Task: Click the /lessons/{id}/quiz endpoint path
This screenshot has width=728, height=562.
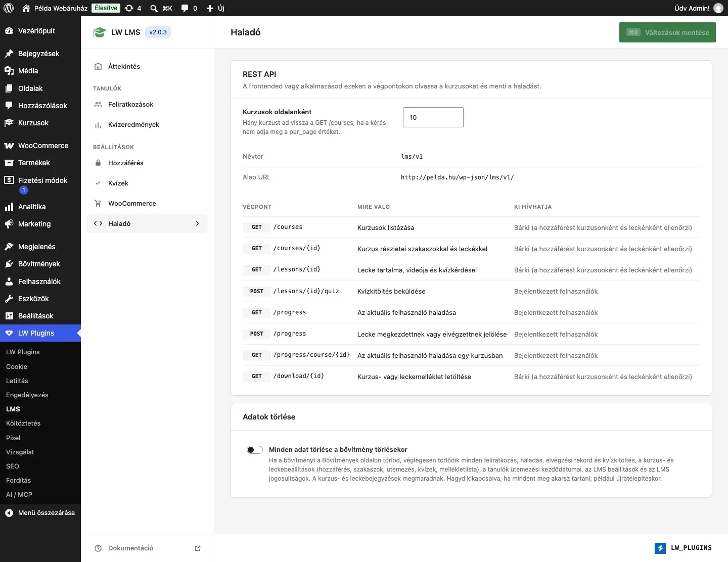Action: (306, 291)
